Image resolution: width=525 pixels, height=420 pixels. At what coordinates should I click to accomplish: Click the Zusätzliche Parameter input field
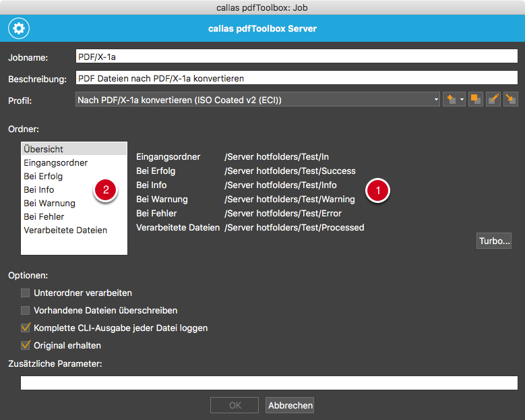point(269,382)
